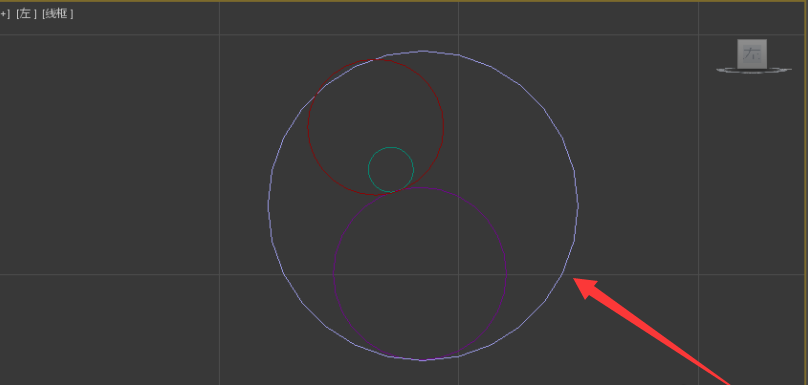The height and width of the screenshot is (385, 808).
Task: Open the [左] viewport view menu
Action: [x=26, y=14]
